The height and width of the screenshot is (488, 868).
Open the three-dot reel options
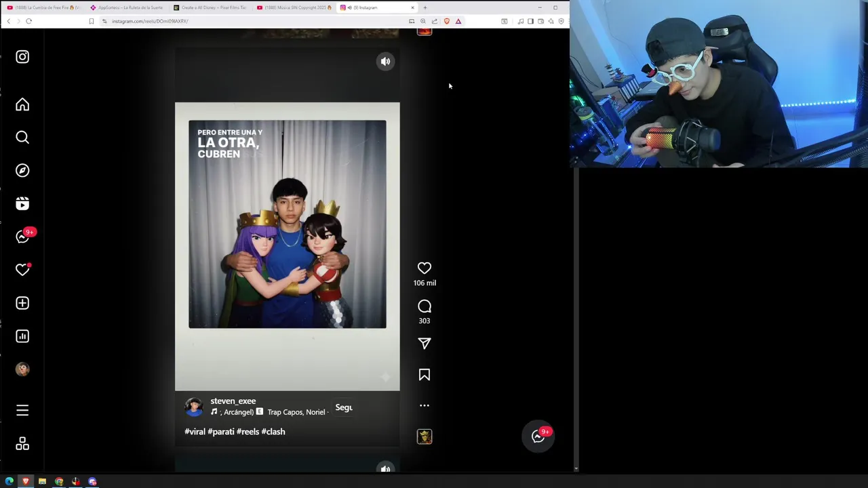pos(425,405)
